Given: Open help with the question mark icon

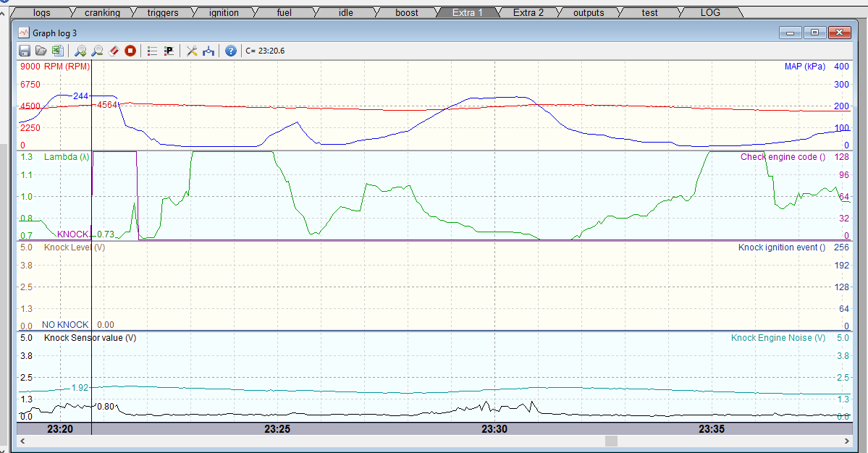Looking at the screenshot, I should (230, 51).
